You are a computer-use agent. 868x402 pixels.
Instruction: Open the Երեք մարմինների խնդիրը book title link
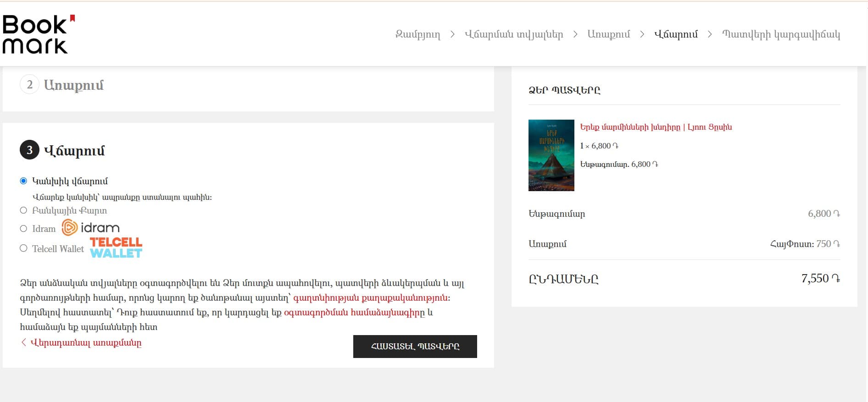pos(656,127)
